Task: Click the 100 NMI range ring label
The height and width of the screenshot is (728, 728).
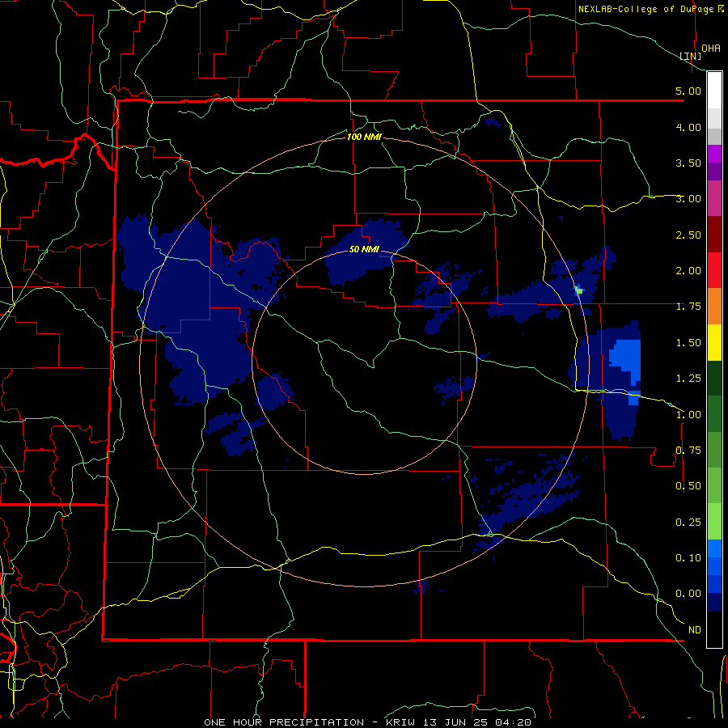Action: tap(364, 137)
